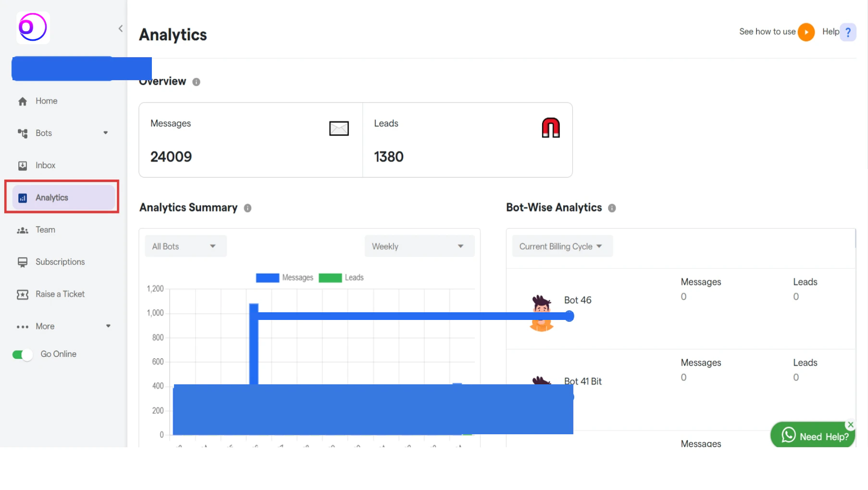
Task: Click the Need Help WhatsApp button
Action: 813,435
